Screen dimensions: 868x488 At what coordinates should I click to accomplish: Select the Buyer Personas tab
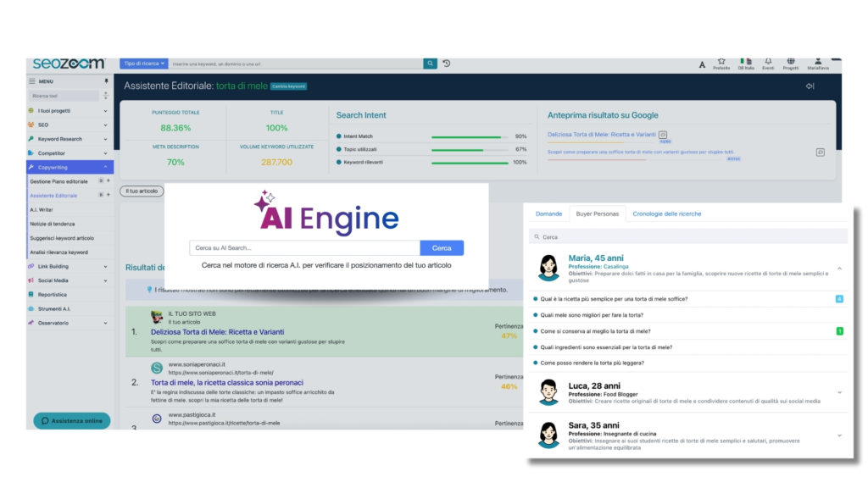[x=598, y=213]
